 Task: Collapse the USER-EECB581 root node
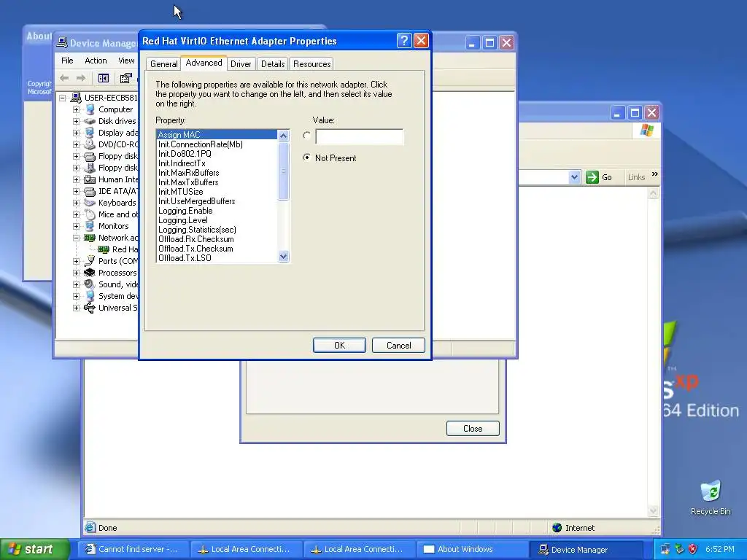[x=63, y=98]
